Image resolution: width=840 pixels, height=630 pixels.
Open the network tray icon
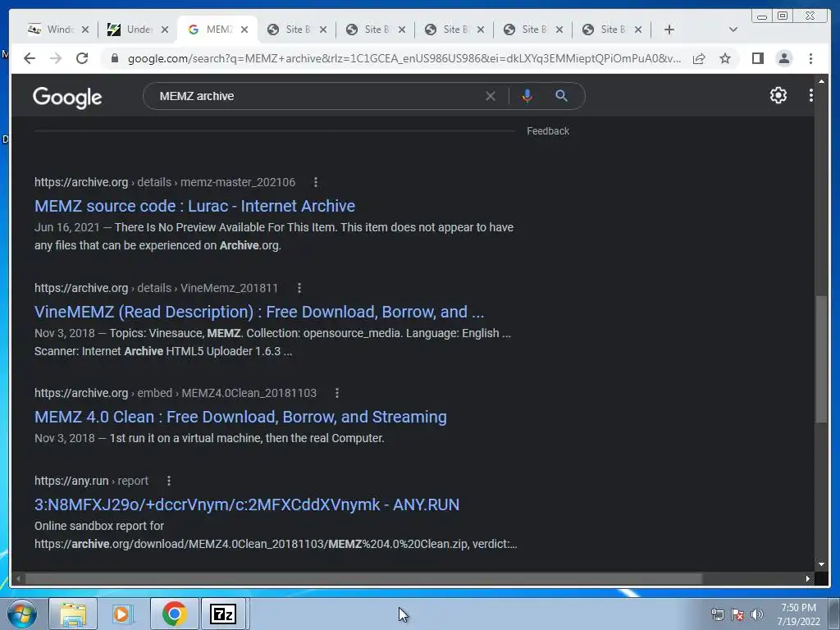717,614
